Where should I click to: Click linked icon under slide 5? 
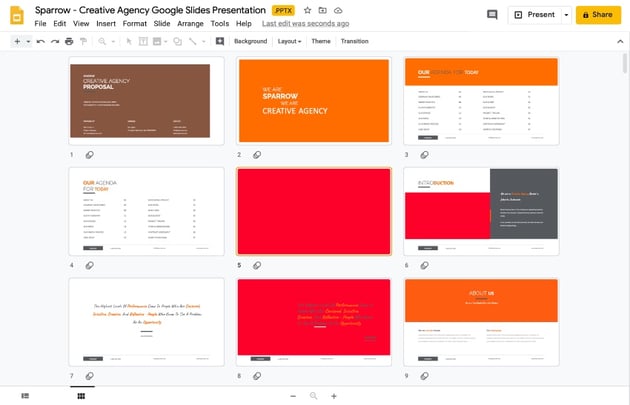tap(257, 265)
